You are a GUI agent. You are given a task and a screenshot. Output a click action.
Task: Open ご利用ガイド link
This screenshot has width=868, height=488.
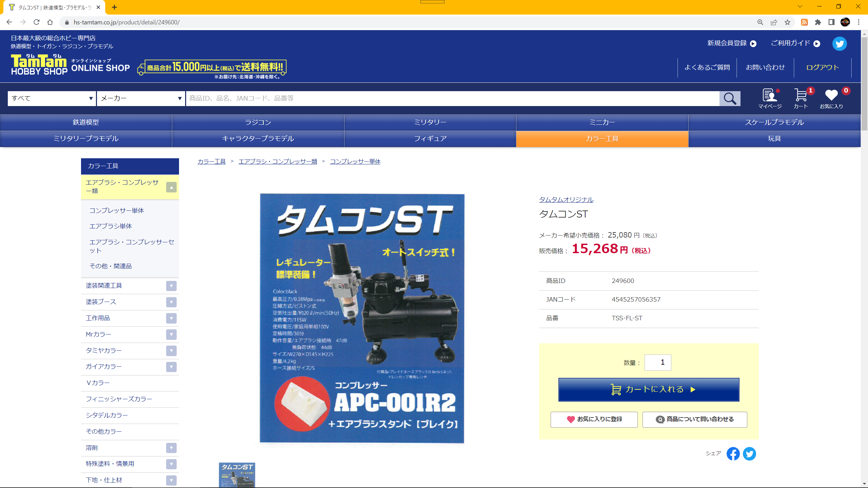[795, 43]
